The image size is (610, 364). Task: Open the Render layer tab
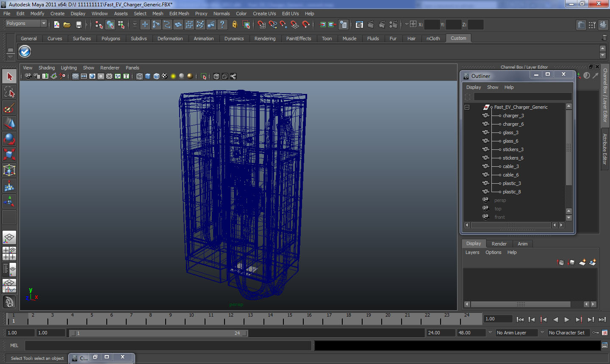point(499,244)
